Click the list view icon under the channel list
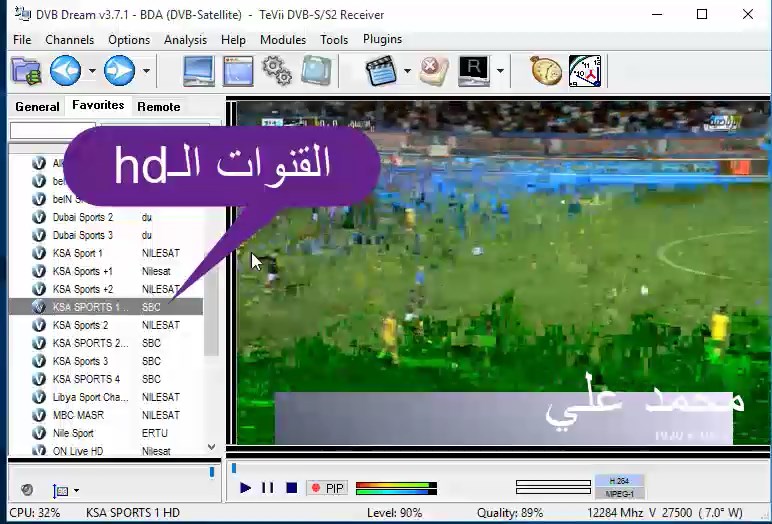 (x=60, y=491)
